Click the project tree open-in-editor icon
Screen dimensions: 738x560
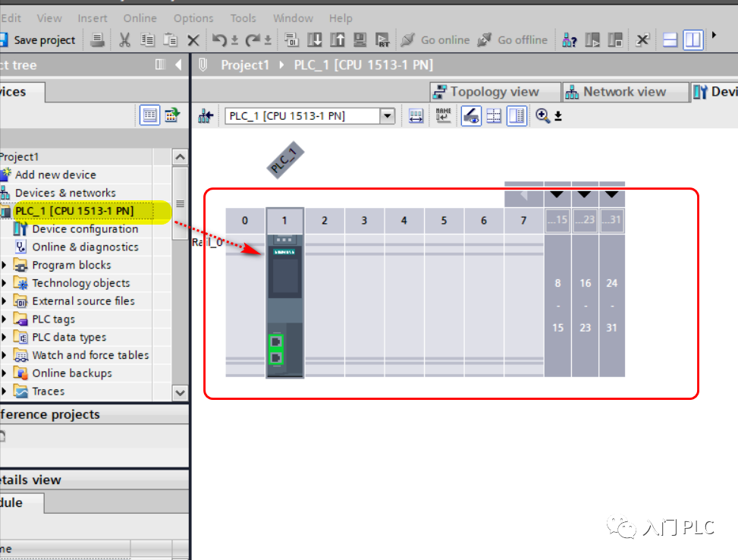click(x=171, y=115)
